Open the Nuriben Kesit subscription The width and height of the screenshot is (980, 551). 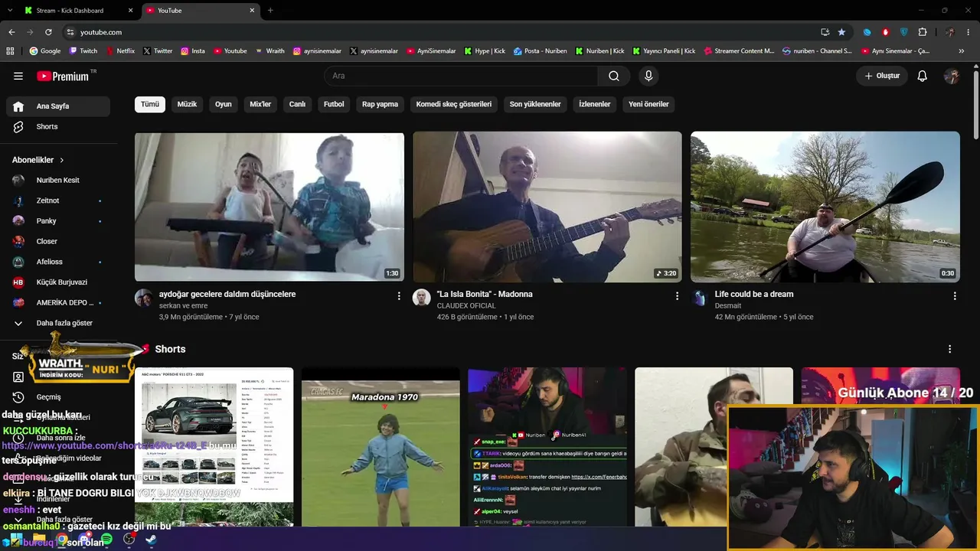pyautogui.click(x=58, y=181)
